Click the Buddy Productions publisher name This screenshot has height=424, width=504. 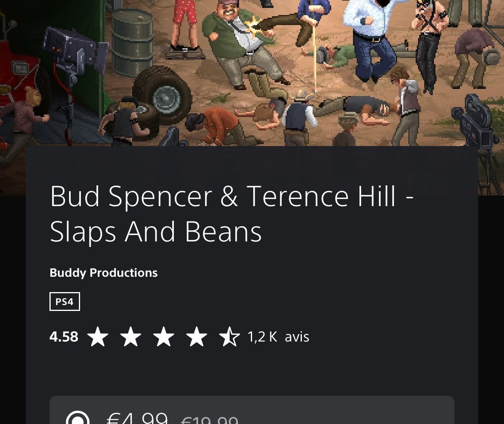pos(104,272)
